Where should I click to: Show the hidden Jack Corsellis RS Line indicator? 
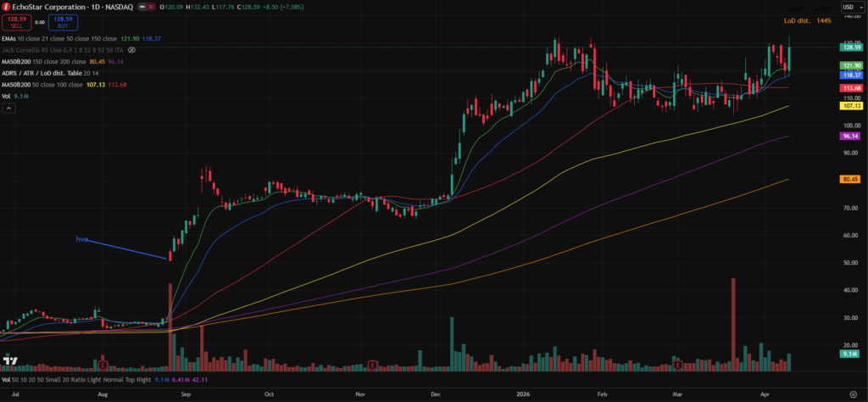(51, 50)
